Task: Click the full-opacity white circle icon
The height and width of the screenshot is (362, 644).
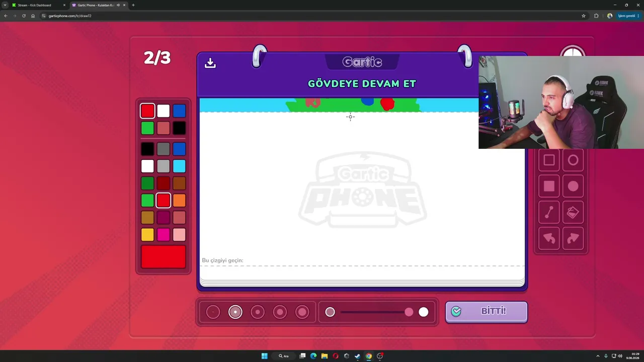Action: [x=424, y=312]
